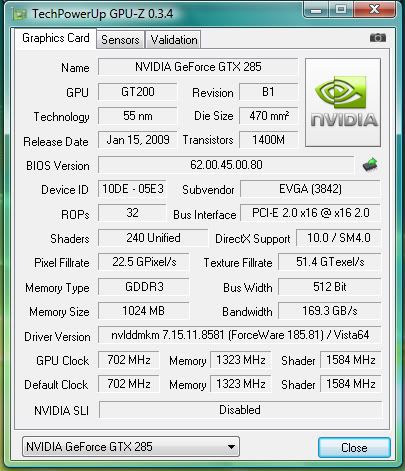Click the Bus Interface field PCI-E 2.0 x16
405x471 pixels.
pos(310,213)
